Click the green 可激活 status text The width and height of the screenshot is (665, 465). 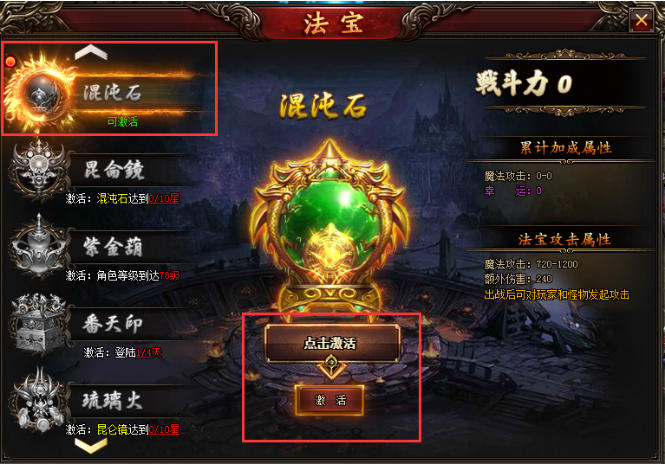click(x=123, y=122)
